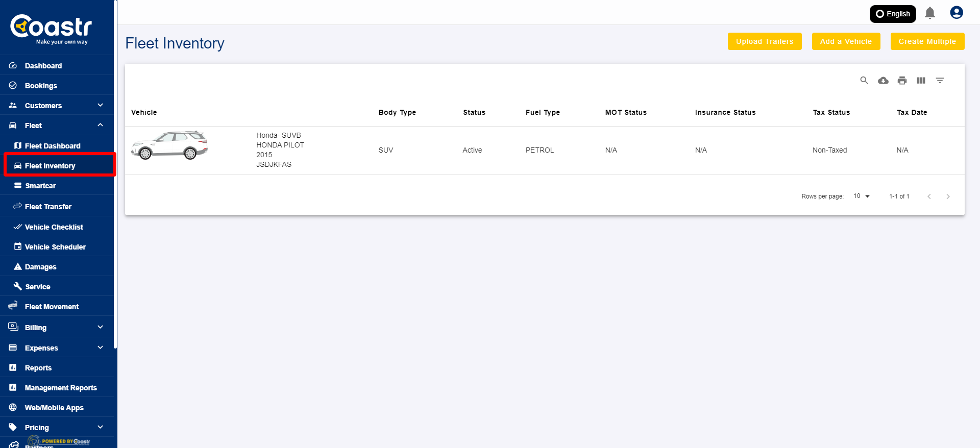Select Damages from the sidebar
980x448 pixels.
40,267
